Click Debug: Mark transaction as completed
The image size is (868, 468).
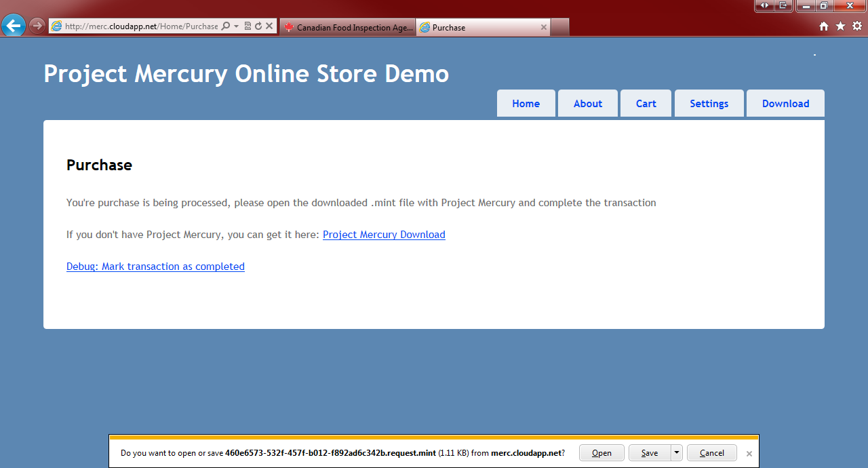click(x=155, y=267)
